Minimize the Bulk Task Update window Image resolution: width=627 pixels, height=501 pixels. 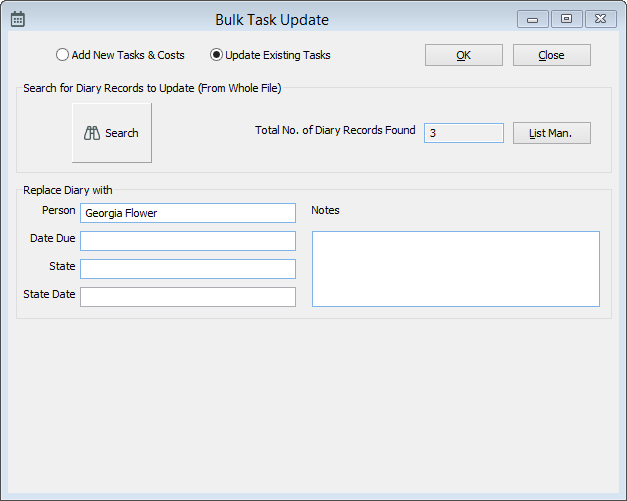coord(533,19)
